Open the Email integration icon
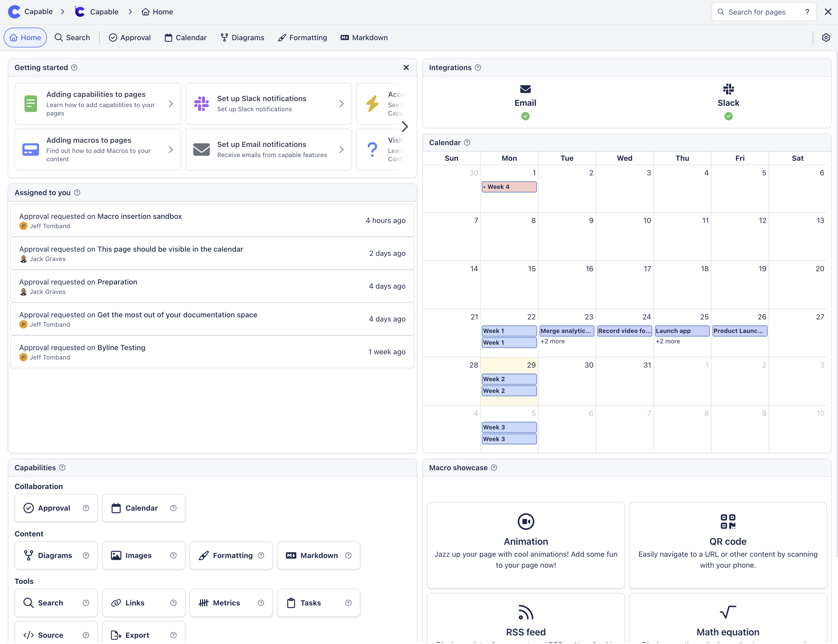This screenshot has height=644, width=838. pyautogui.click(x=525, y=89)
